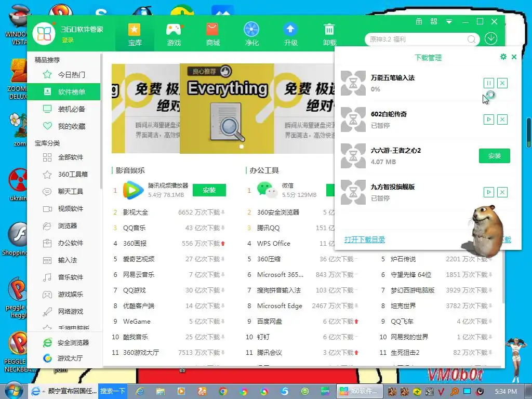Open 安全浏览器 at sidebar bottom
532x399 pixels.
pyautogui.click(x=66, y=343)
